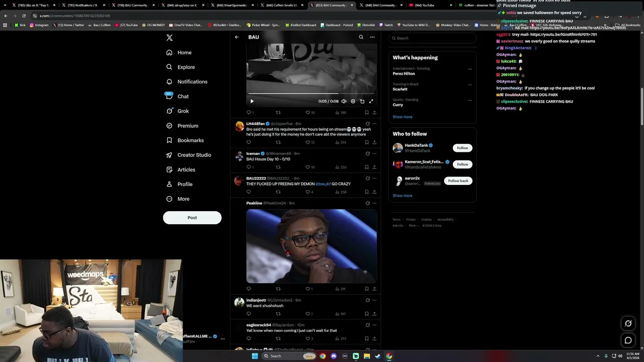Screen dimensions: 644x362
Task: Click the X search input field
Action: (x=432, y=38)
